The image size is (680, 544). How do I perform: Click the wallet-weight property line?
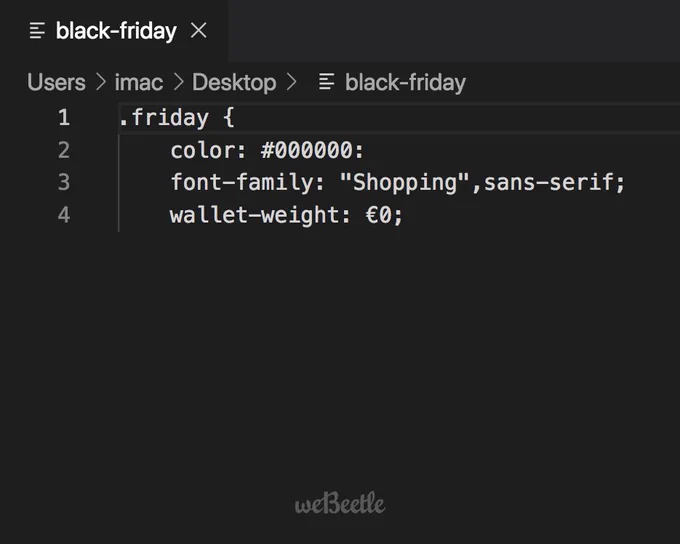coord(286,215)
